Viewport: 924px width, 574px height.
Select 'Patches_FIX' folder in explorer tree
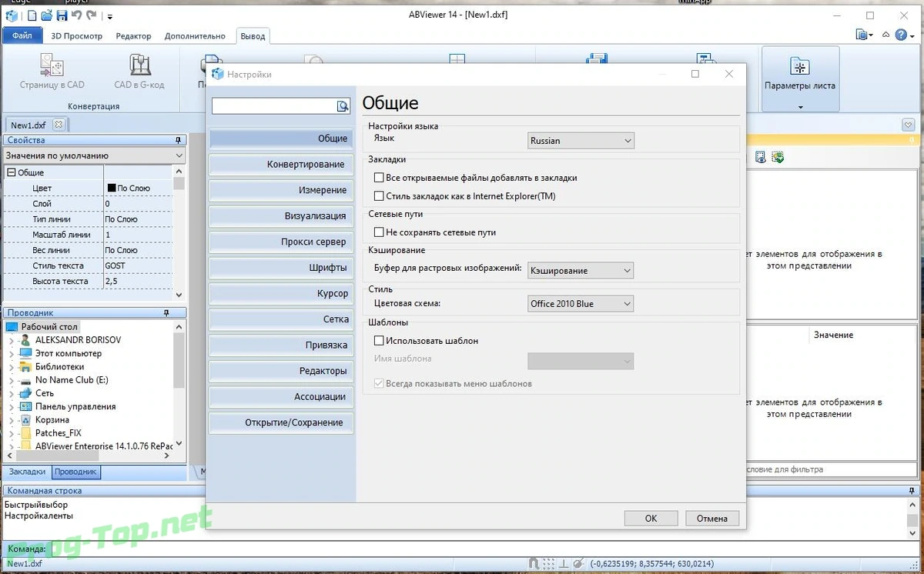(59, 433)
